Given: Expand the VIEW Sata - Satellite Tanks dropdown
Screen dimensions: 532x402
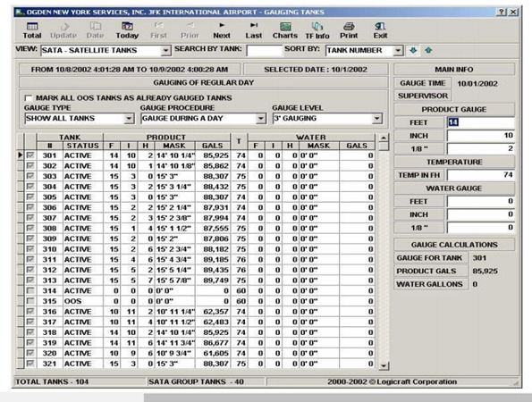Looking at the screenshot, I should click(165, 51).
